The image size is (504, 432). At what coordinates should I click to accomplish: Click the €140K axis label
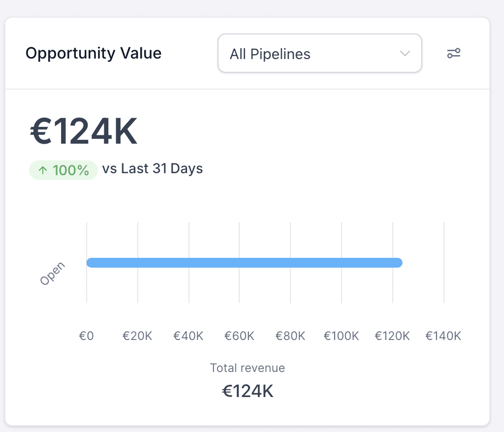pos(443,336)
